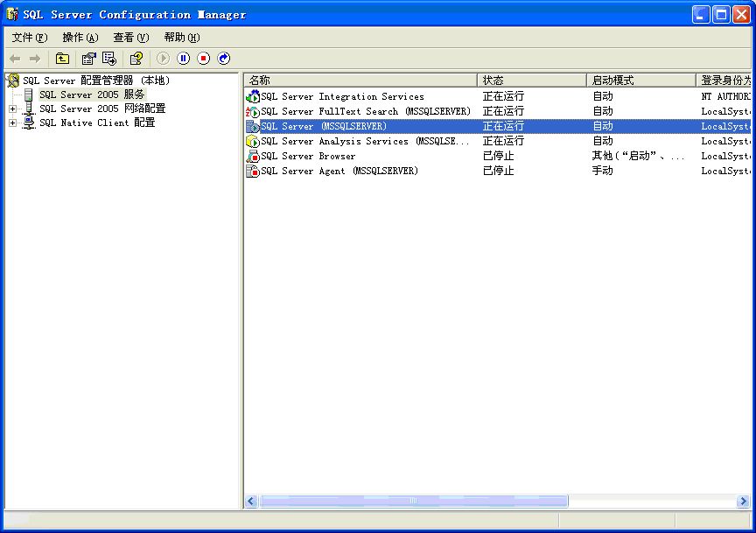The image size is (756, 533).
Task: Click the Integration Services service icon
Action: point(253,96)
